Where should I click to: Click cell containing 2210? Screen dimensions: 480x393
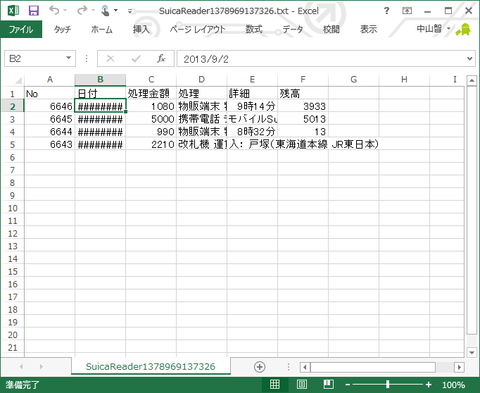coord(151,144)
